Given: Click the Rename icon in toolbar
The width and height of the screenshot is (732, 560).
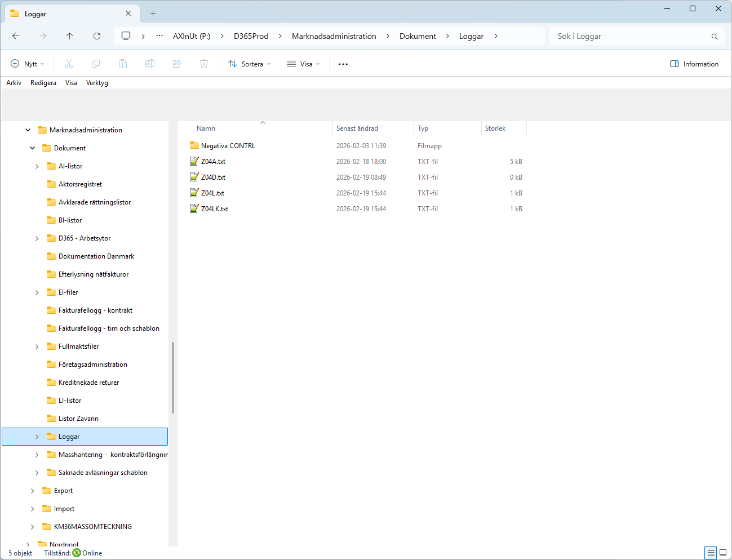Looking at the screenshot, I should click(150, 64).
